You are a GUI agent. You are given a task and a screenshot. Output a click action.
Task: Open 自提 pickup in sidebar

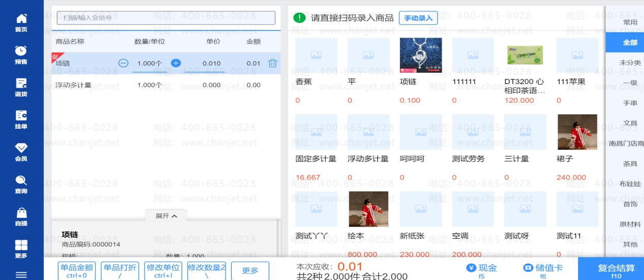pyautogui.click(x=21, y=217)
